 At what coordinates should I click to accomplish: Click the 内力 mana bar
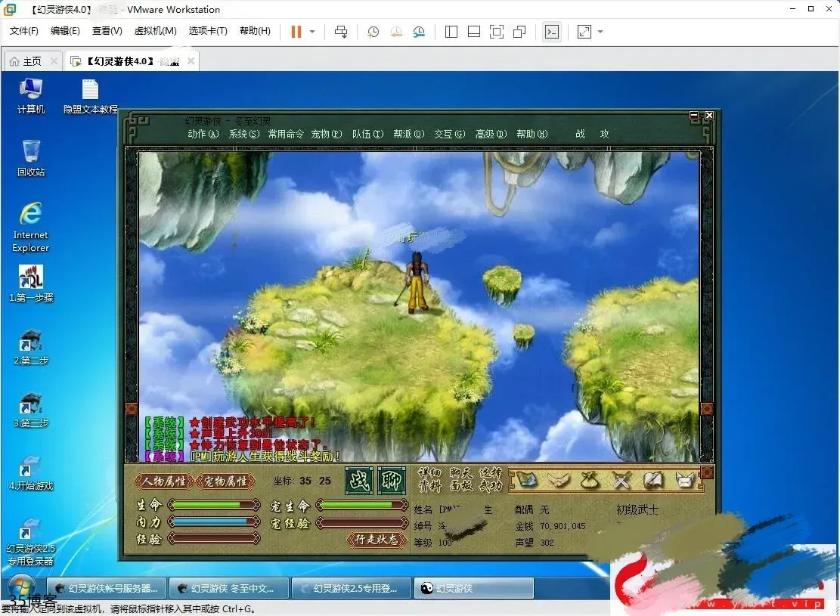coord(214,522)
